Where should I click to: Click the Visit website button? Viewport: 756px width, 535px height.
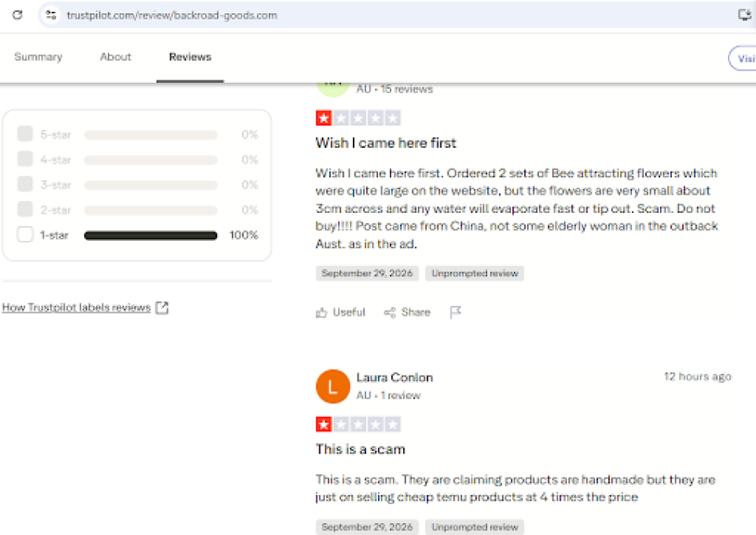(x=743, y=58)
